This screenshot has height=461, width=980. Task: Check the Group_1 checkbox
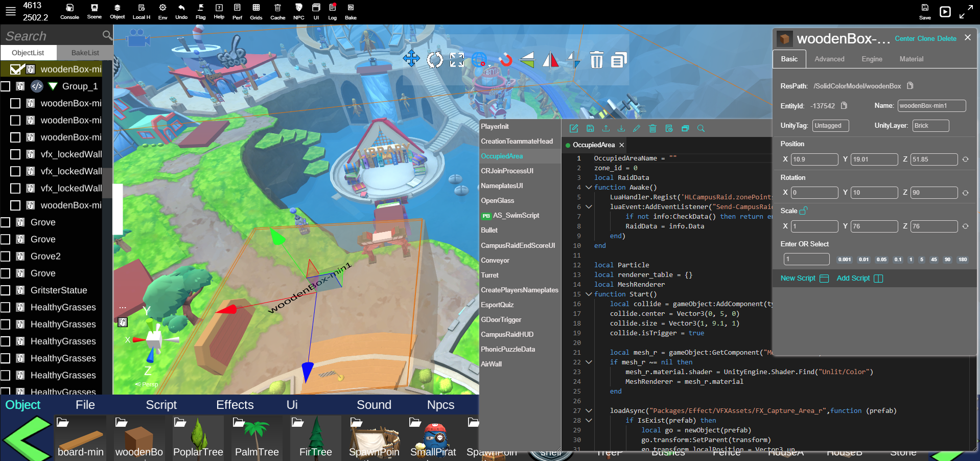(x=6, y=86)
